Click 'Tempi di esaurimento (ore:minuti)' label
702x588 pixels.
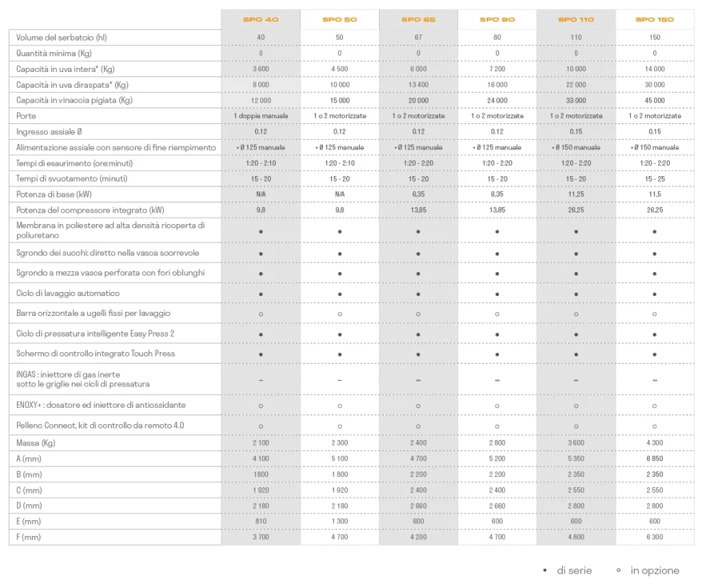click(x=74, y=163)
